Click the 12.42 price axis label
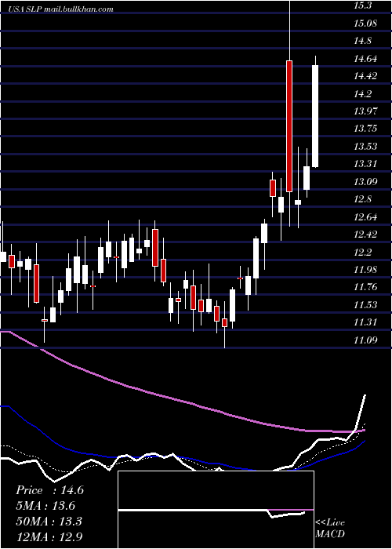 coord(365,235)
